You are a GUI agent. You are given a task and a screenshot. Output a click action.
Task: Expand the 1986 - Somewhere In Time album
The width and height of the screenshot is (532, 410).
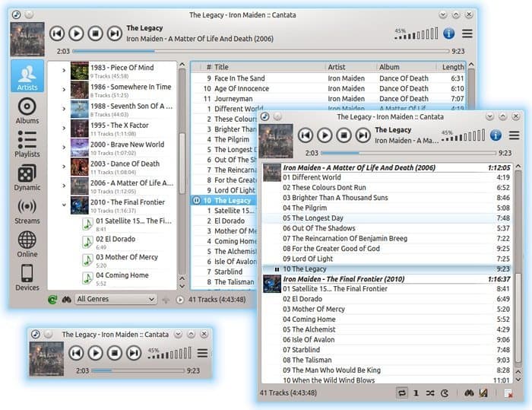64,90
